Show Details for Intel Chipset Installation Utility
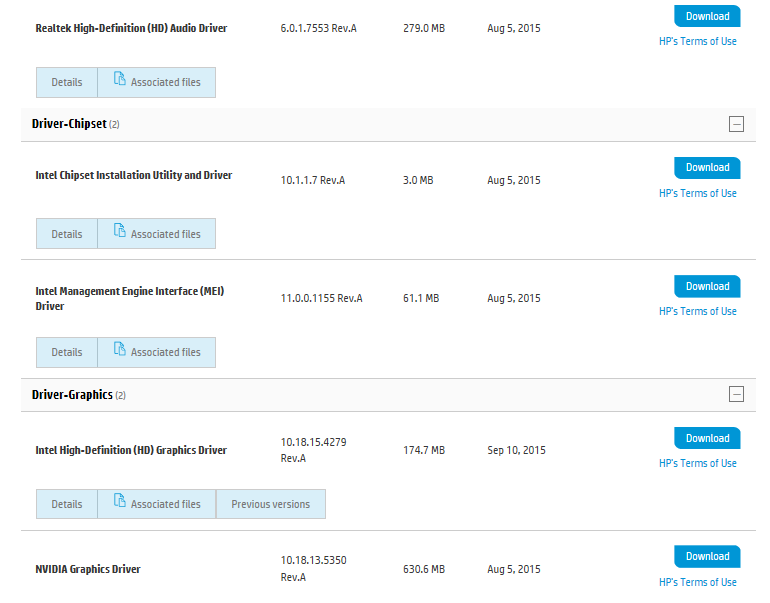This screenshot has height=603, width=770. click(x=67, y=234)
